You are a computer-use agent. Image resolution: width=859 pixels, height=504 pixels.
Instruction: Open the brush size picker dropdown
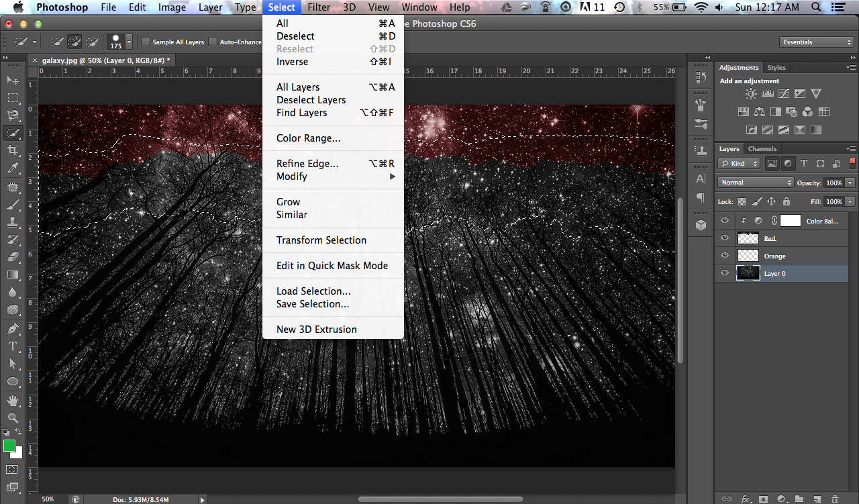(x=129, y=42)
